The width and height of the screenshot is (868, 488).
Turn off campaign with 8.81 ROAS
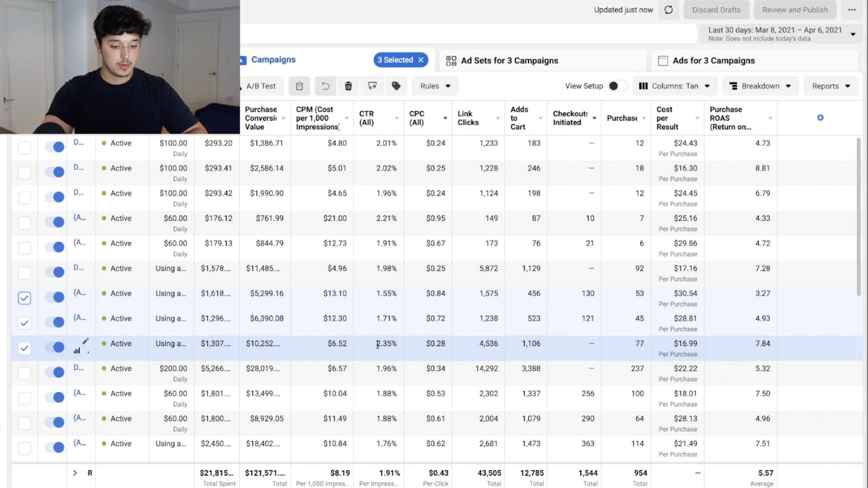(x=54, y=172)
